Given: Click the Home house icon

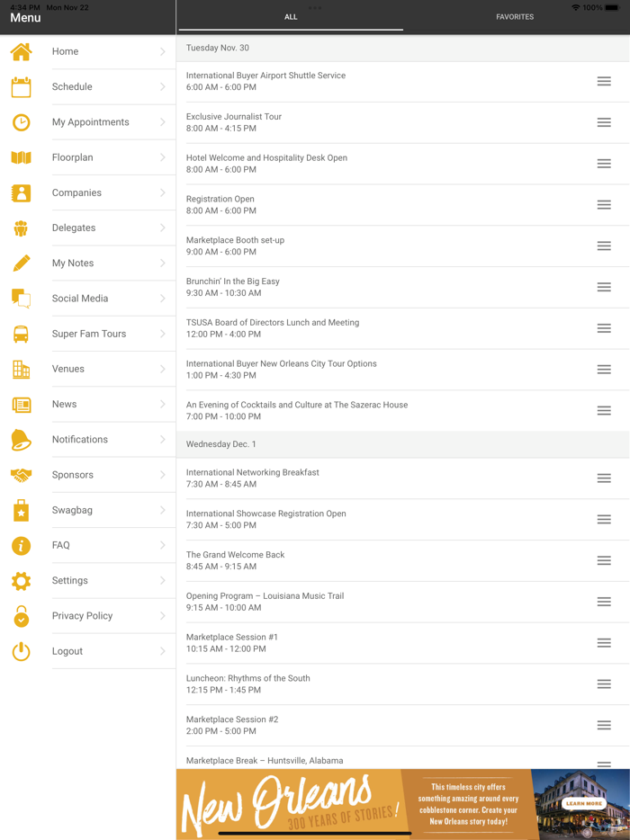Looking at the screenshot, I should (x=21, y=52).
